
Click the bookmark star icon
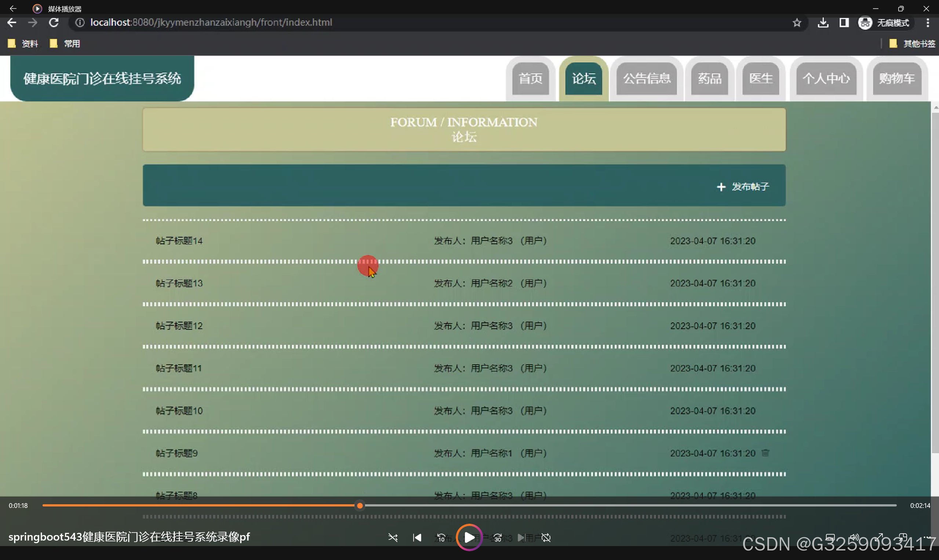coord(797,23)
